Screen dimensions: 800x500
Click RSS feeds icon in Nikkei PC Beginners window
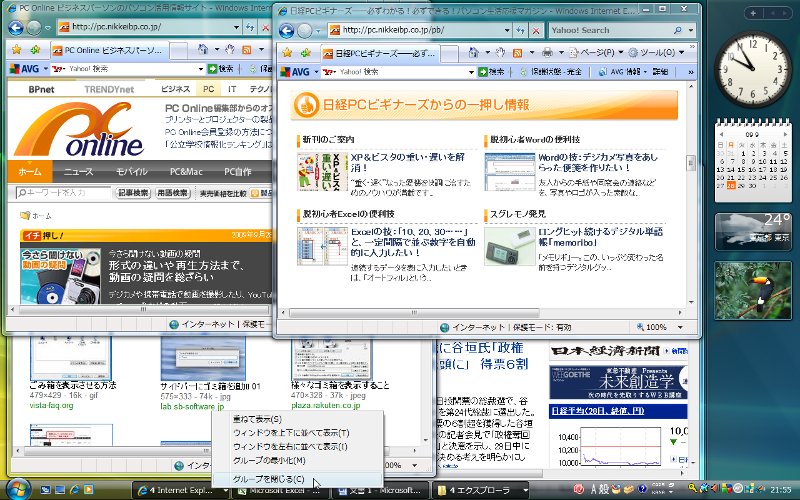517,53
